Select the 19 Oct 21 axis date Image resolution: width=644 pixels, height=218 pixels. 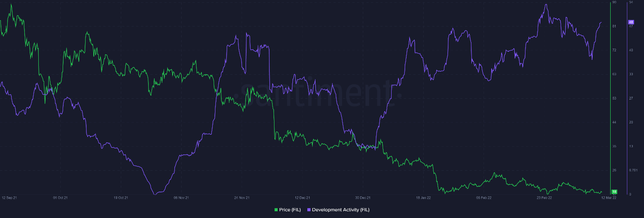coord(121,198)
